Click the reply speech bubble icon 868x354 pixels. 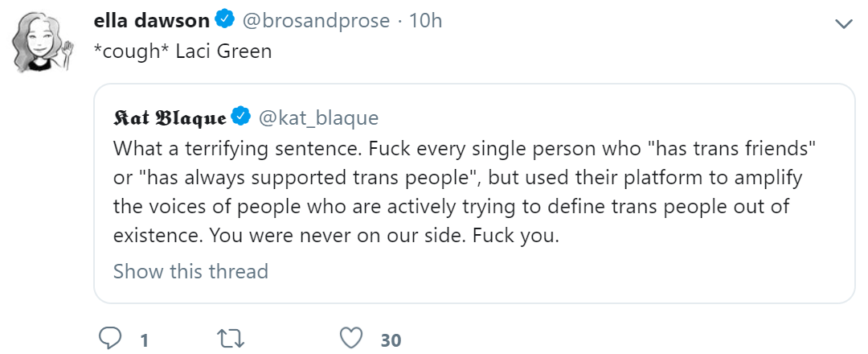(109, 339)
